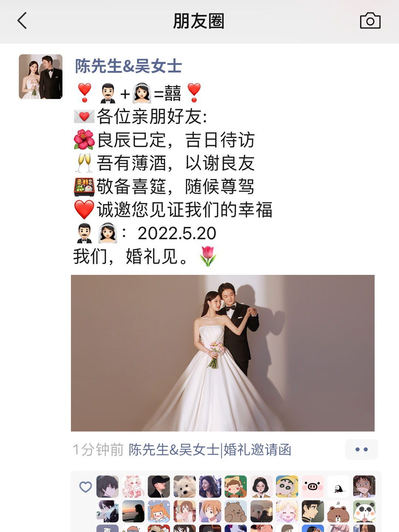Open the 陈先生&吴女士|婚礼邀请函 link

210,450
